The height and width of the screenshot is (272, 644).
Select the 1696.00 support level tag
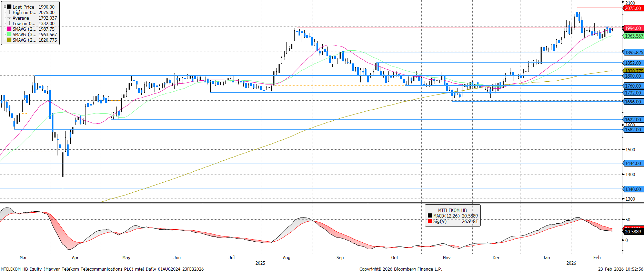coord(633,102)
